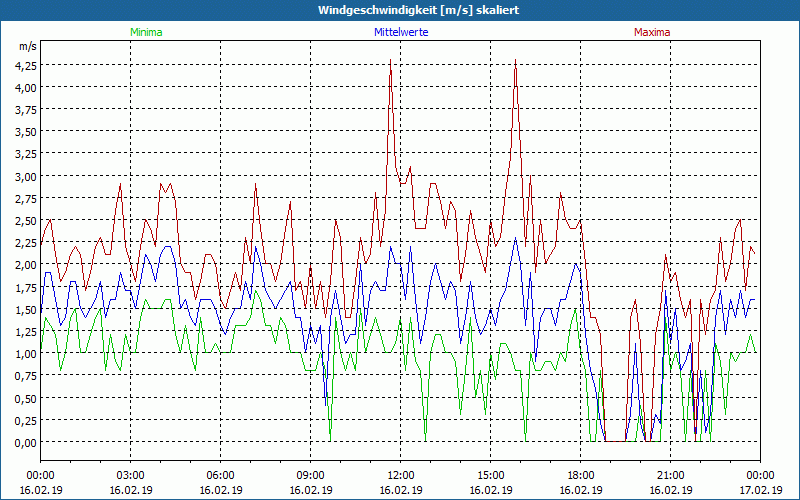Click the 2,25 y-axis value
The width and height of the screenshot is (800, 500).
coord(26,242)
